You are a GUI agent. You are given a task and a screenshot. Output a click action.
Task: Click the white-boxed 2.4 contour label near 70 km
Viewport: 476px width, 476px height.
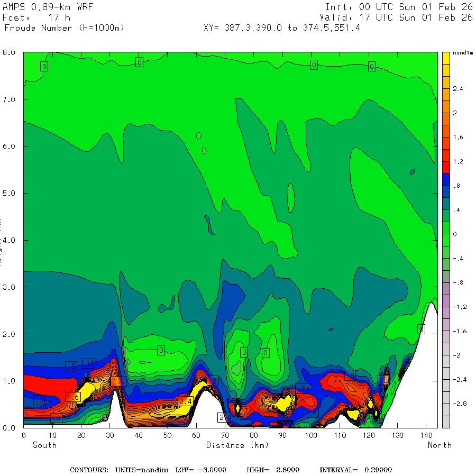(225, 417)
